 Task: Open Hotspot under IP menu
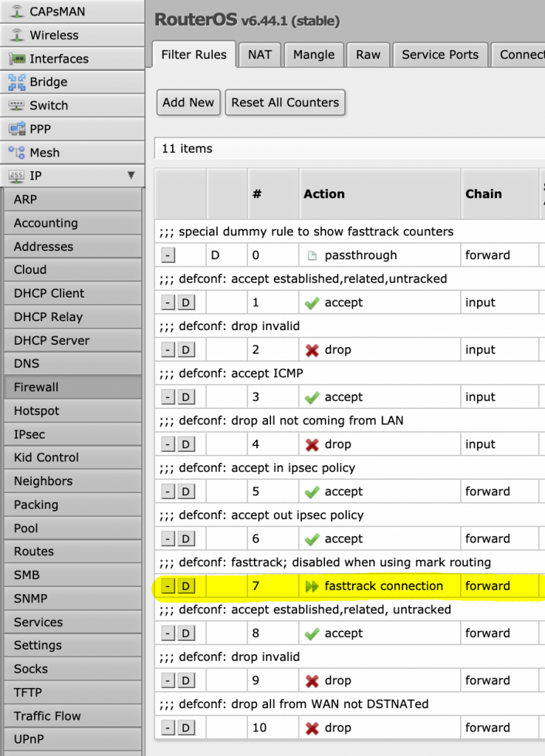coord(73,411)
